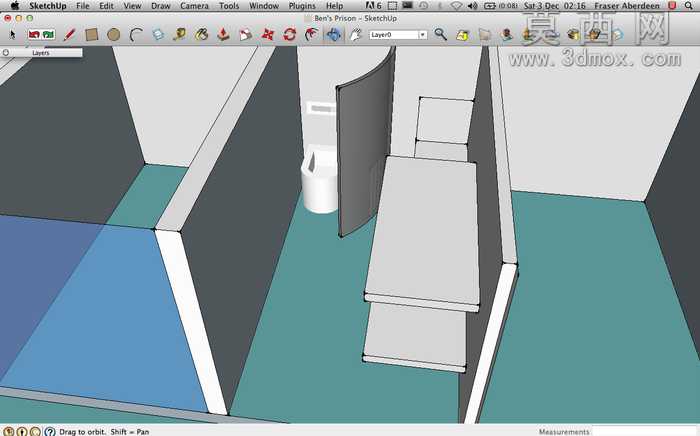Select the Arc tool
Image resolution: width=700 pixels, height=436 pixels.
pyautogui.click(x=136, y=34)
